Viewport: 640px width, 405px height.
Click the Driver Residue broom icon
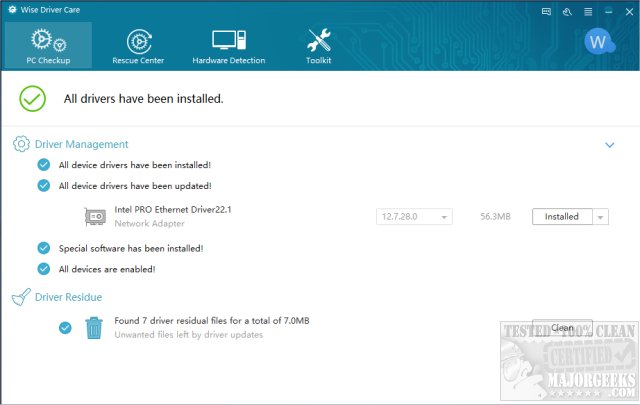coord(21,297)
